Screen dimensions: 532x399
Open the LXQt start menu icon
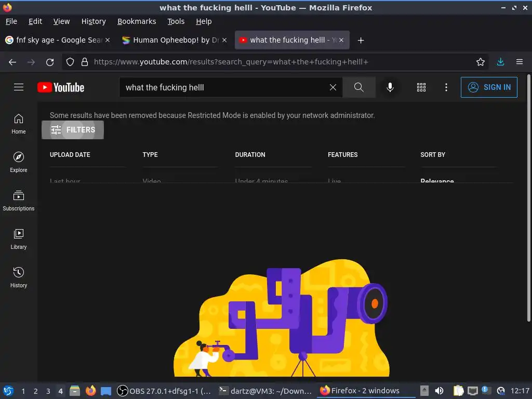pos(8,391)
